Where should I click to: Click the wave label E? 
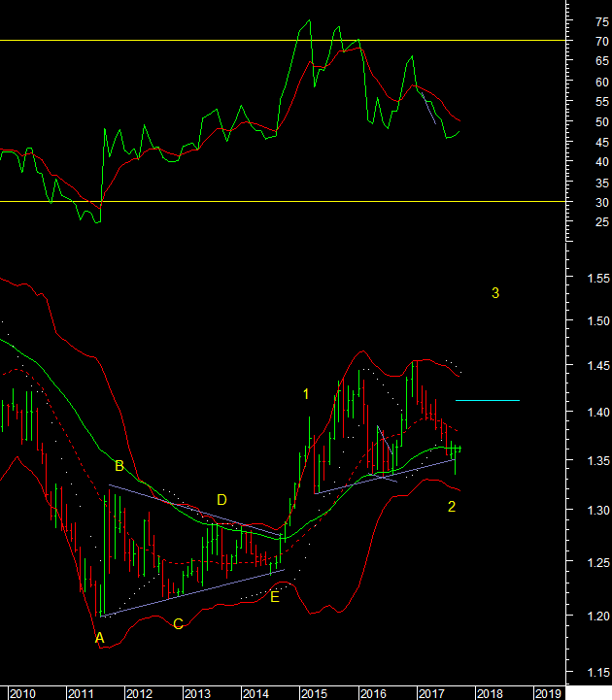275,597
